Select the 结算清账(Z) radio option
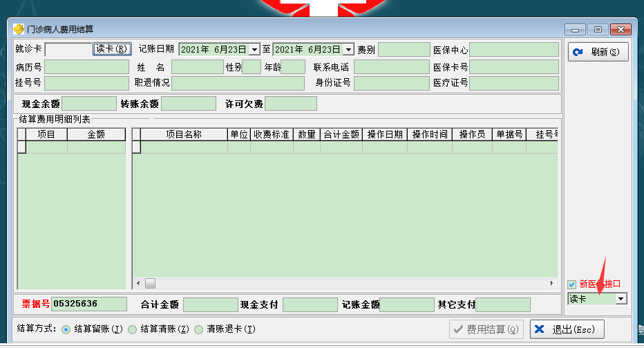This screenshot has height=348, width=644. click(132, 329)
